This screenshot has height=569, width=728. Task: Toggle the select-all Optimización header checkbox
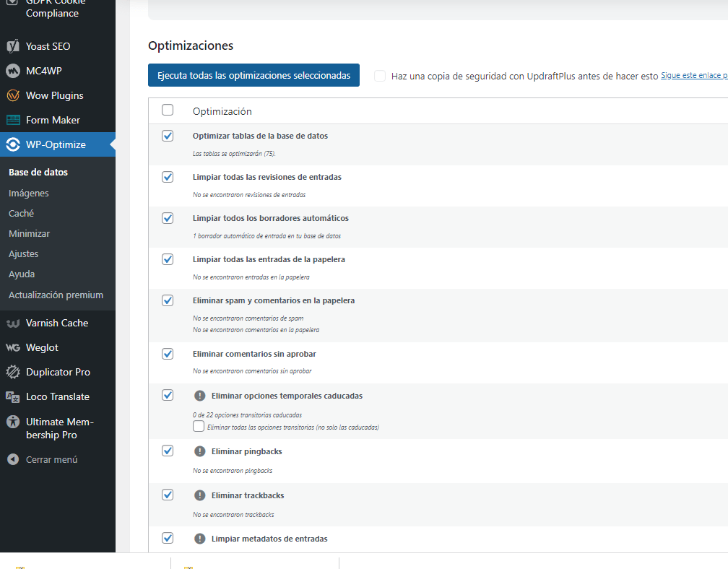(x=168, y=110)
